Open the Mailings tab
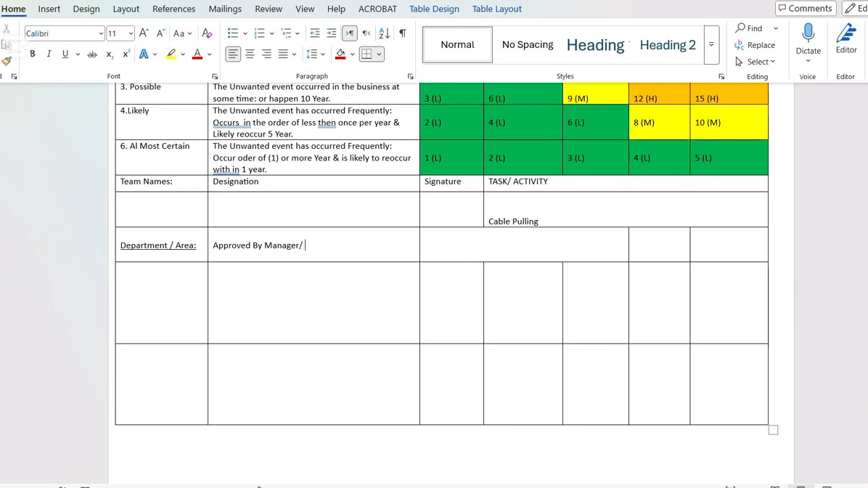The image size is (868, 488). coord(225,9)
